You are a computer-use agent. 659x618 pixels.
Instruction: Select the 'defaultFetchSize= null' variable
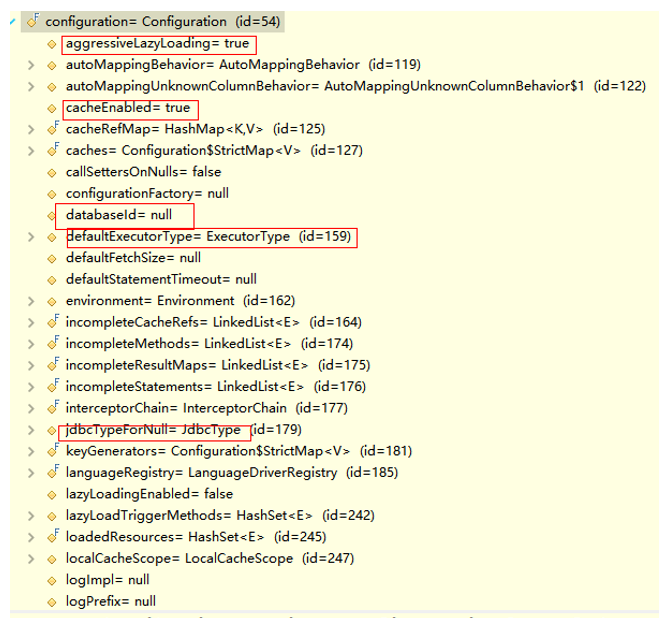(133, 258)
